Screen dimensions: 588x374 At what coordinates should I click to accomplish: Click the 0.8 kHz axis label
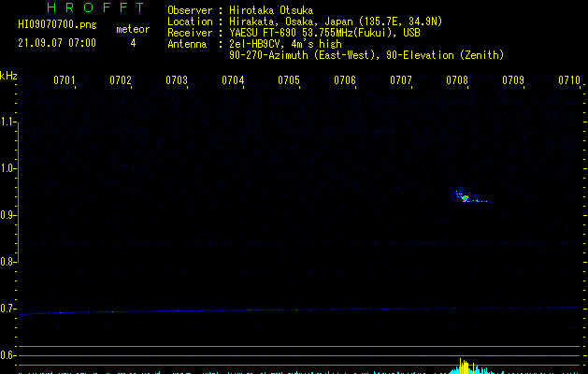7,262
